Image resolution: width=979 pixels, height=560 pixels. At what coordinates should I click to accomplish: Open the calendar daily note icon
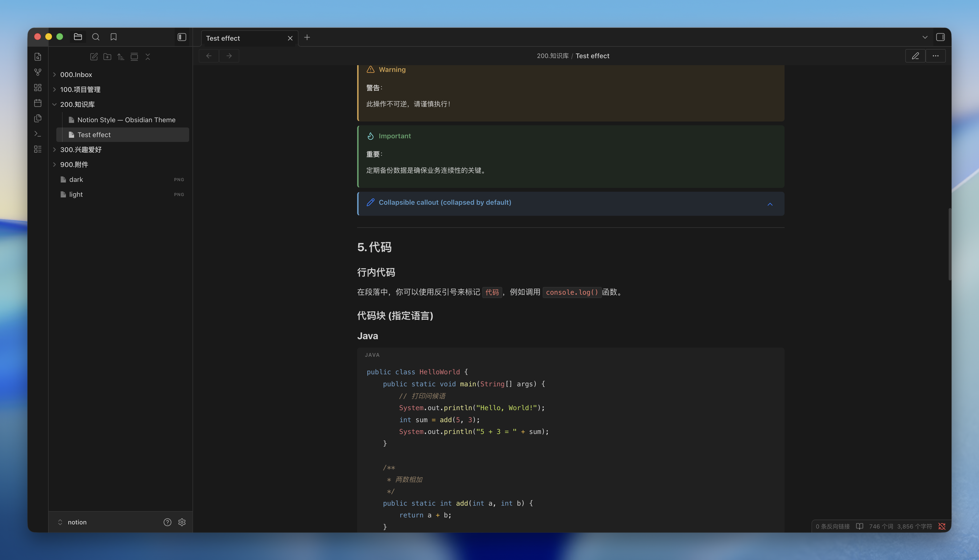point(38,103)
